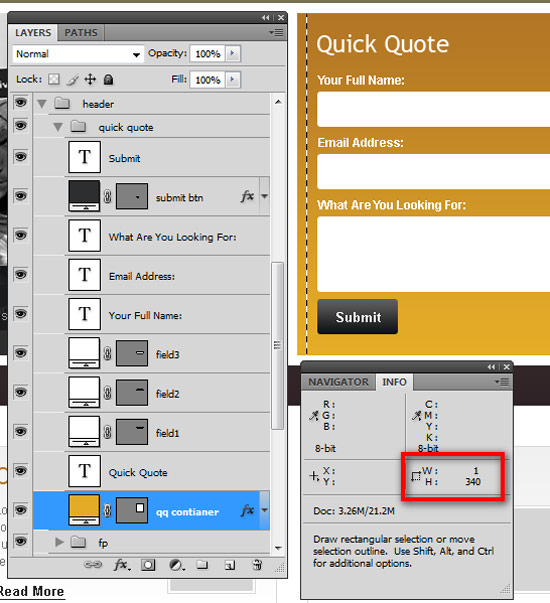Image resolution: width=550 pixels, height=603 pixels.
Task: Click the delete layer trash icon
Action: coord(257,565)
